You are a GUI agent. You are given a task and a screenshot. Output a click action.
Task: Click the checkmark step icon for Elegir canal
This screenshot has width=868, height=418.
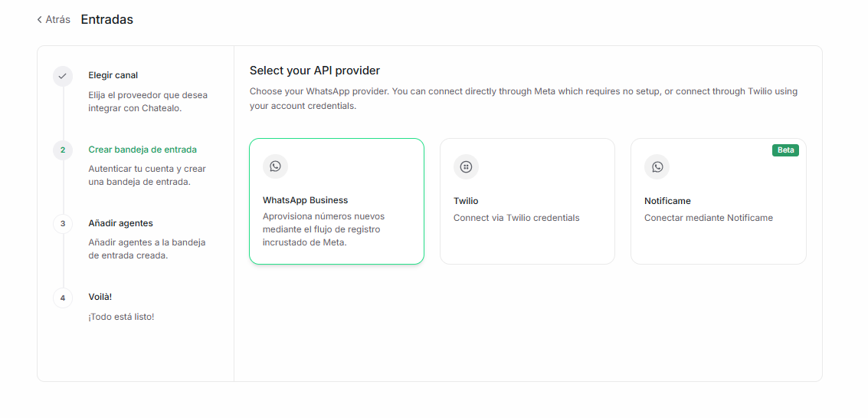pyautogui.click(x=63, y=76)
